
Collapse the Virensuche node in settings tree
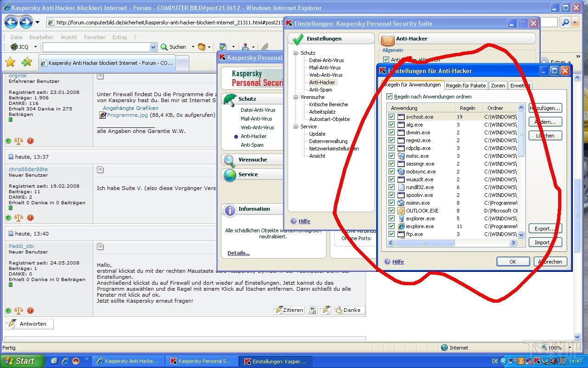click(296, 97)
